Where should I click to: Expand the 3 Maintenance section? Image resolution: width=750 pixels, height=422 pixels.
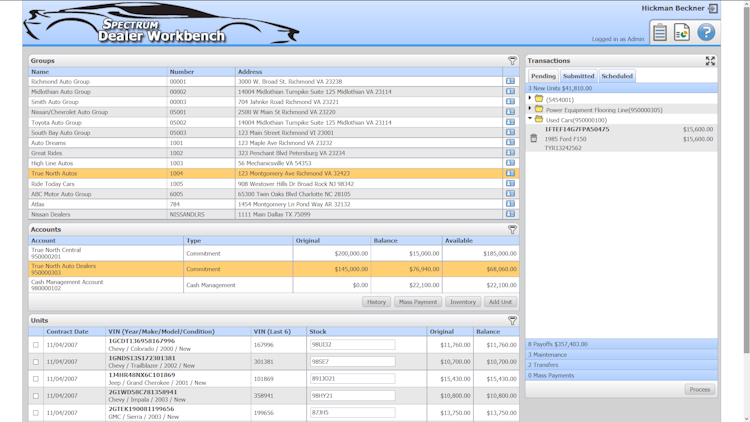(621, 355)
